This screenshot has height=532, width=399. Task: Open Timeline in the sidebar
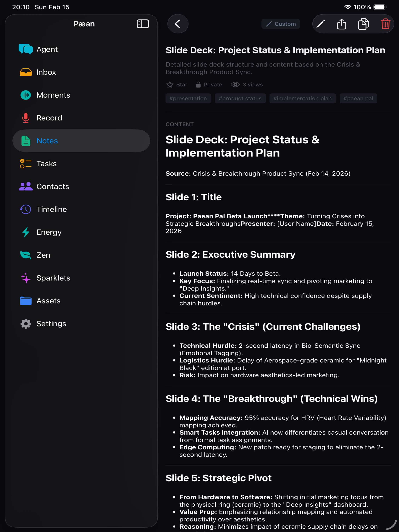(x=81, y=209)
